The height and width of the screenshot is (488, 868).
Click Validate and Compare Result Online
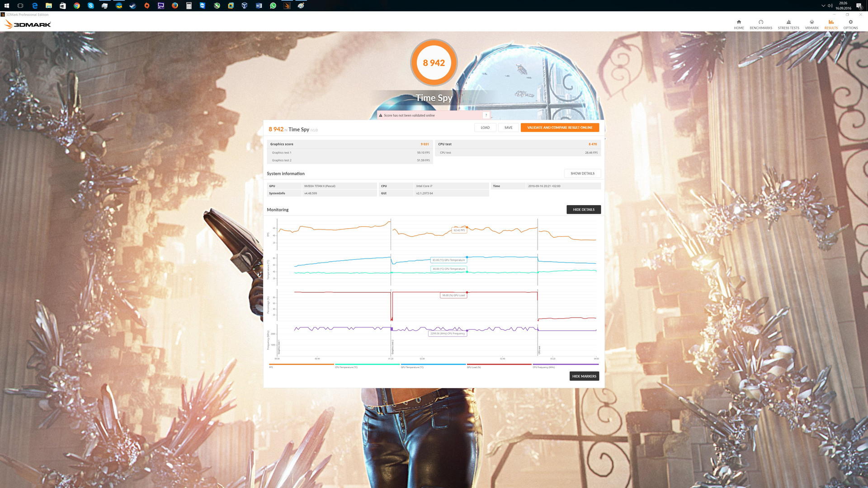click(x=560, y=127)
